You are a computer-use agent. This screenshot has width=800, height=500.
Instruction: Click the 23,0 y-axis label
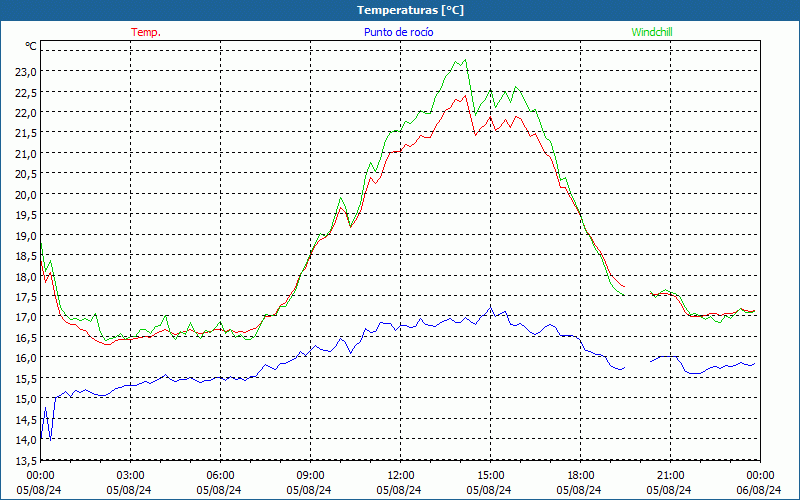click(26, 72)
